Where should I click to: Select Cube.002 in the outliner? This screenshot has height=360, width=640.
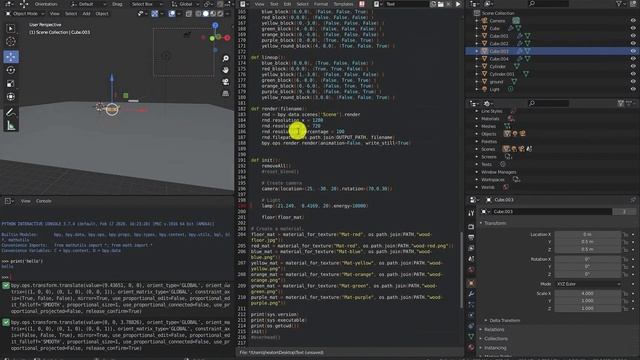[499, 43]
